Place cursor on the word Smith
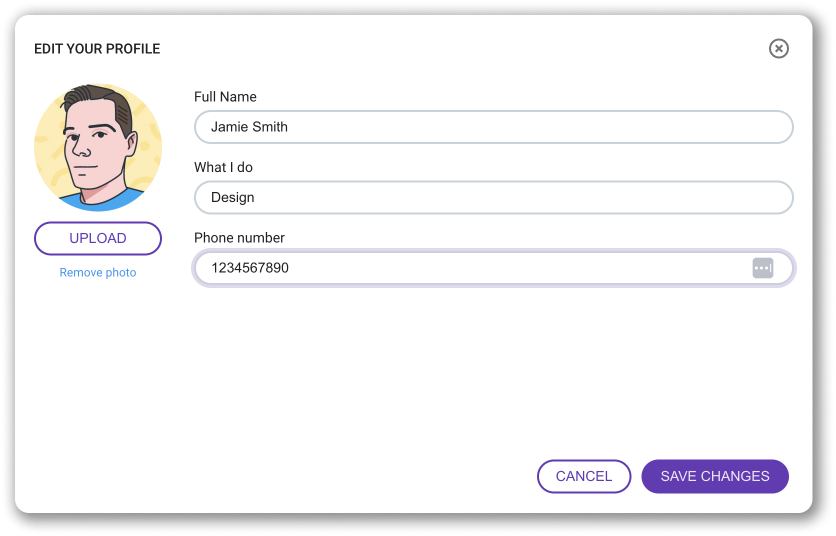This screenshot has width=836, height=536. [x=270, y=127]
